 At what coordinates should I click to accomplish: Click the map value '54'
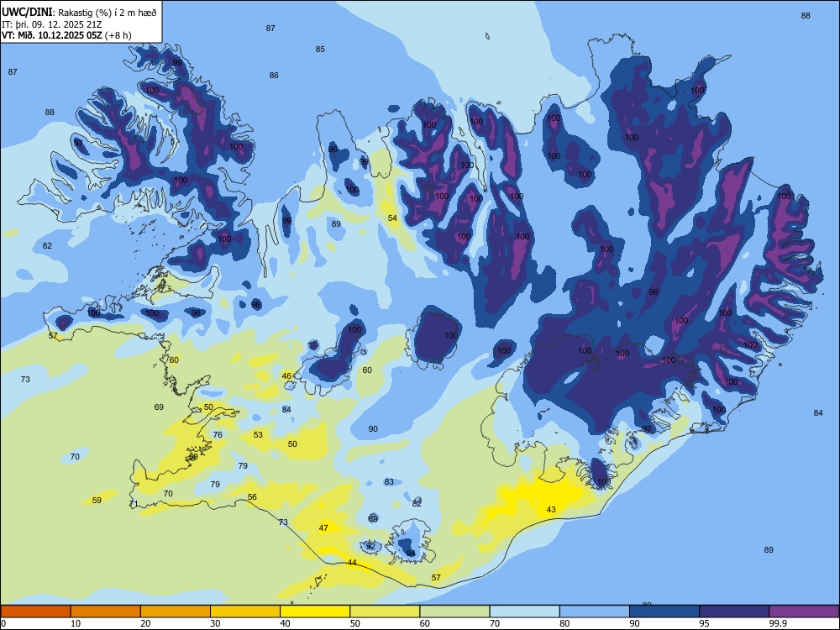pos(392,218)
